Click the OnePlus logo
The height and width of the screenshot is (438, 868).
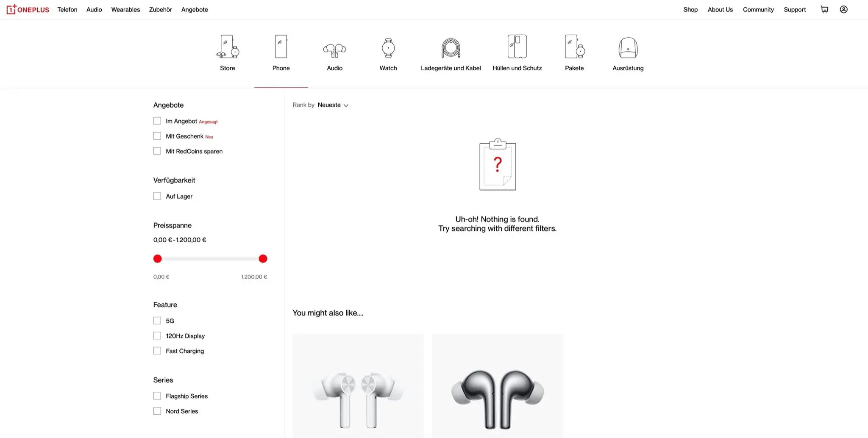click(28, 9)
